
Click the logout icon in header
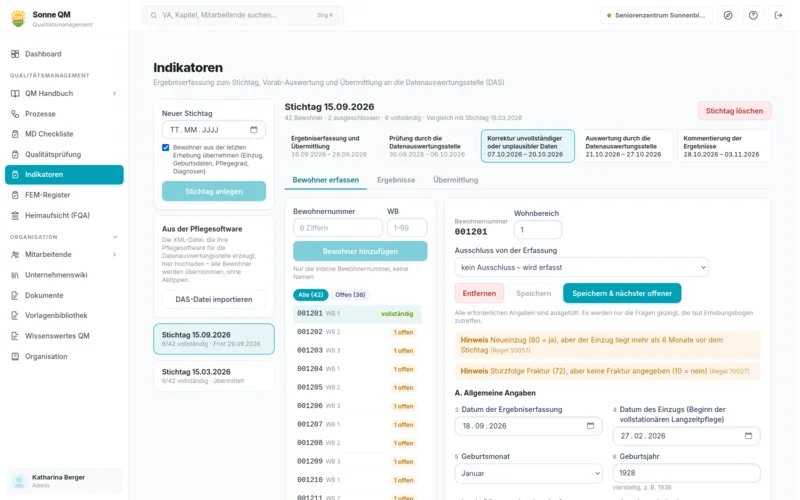coord(778,15)
